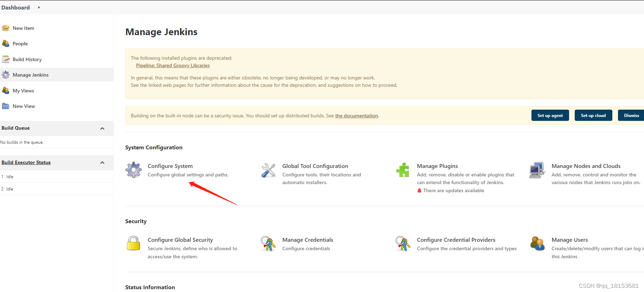Click the New View folder icon
This screenshot has height=292, width=644.
6,106
